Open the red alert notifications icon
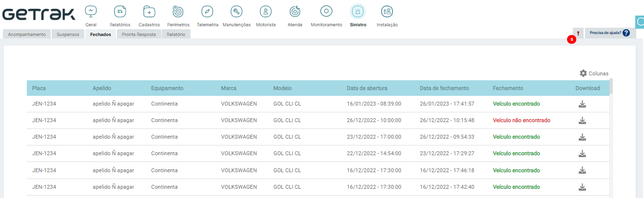This screenshot has width=644, height=198. (x=578, y=33)
